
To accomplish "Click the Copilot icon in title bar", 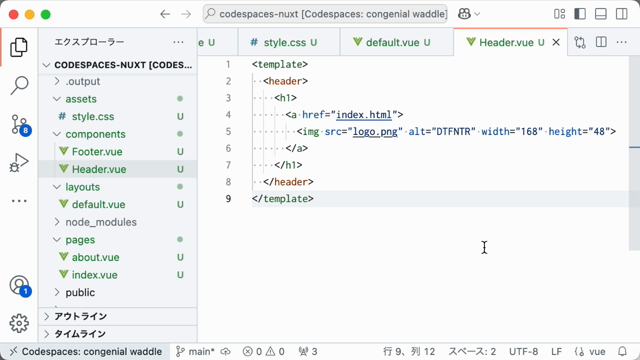I will (464, 14).
